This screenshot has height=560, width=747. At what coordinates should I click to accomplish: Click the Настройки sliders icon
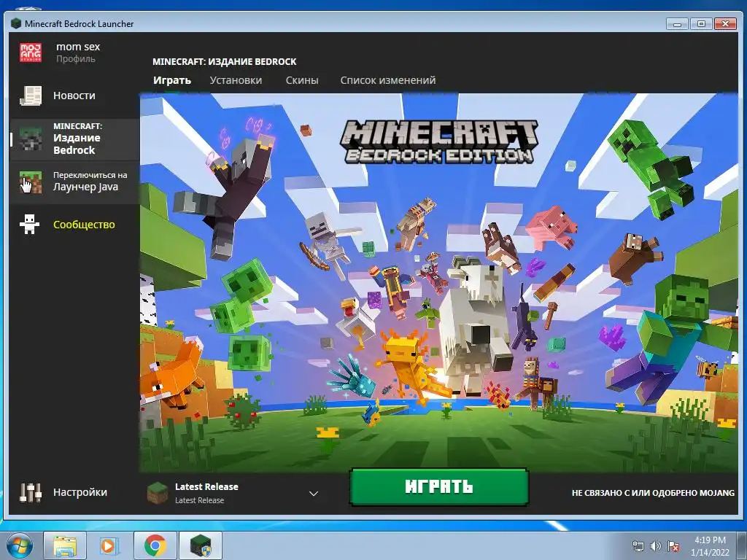pyautogui.click(x=31, y=492)
